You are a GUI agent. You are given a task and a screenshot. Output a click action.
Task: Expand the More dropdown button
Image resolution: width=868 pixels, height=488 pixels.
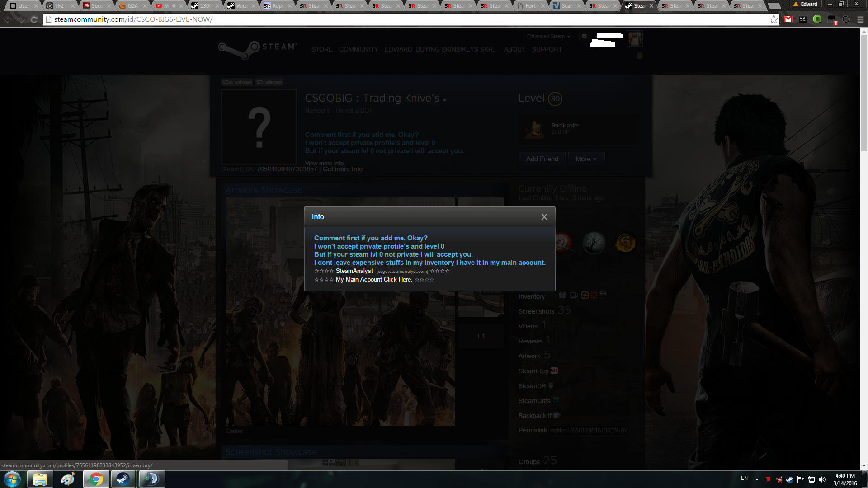click(x=586, y=159)
